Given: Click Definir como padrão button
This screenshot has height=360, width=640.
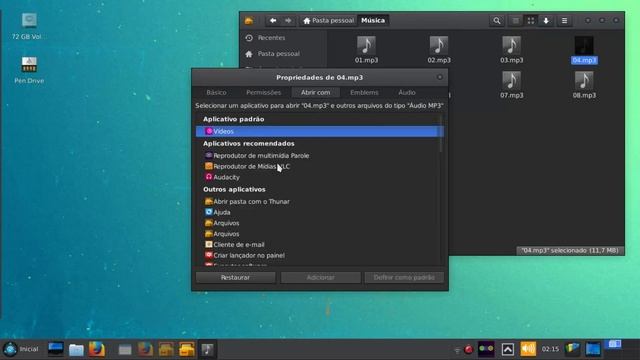Looking at the screenshot, I should click(404, 278).
